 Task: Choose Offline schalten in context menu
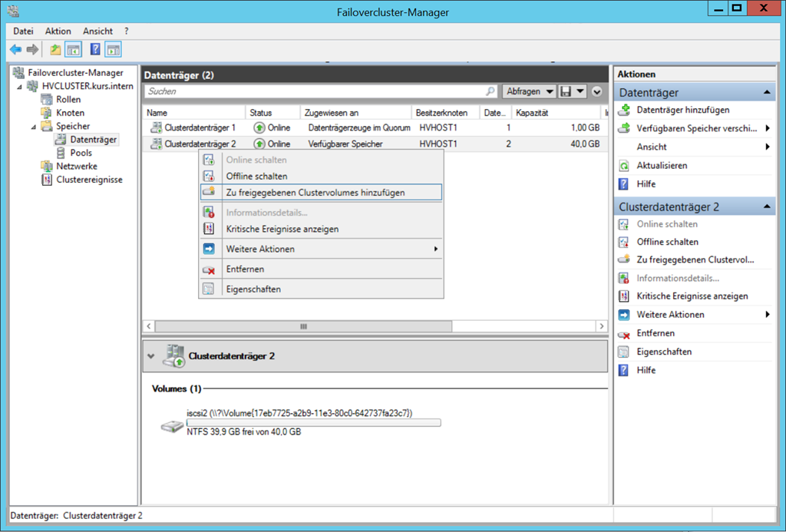coord(321,176)
